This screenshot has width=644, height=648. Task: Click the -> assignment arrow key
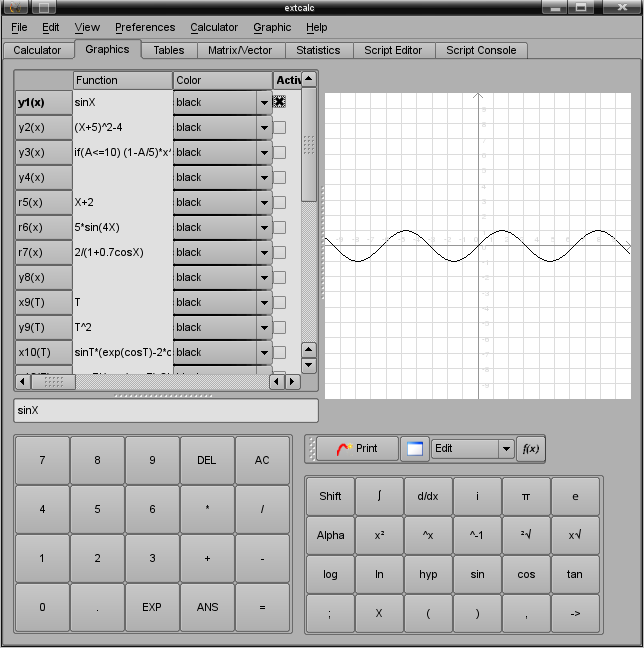575,614
